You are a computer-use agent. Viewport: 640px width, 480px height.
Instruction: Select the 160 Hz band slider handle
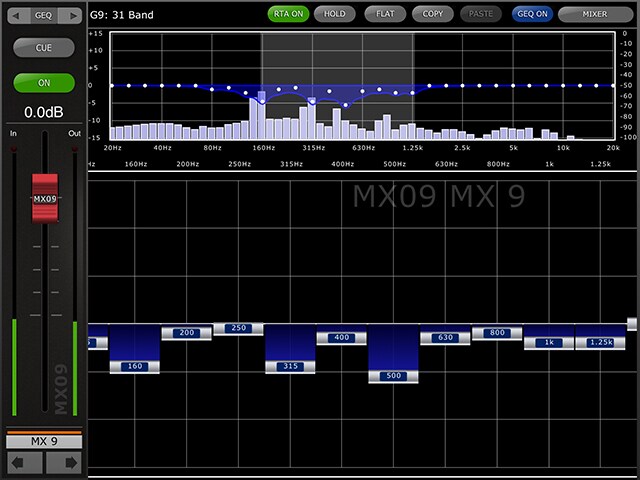(134, 366)
